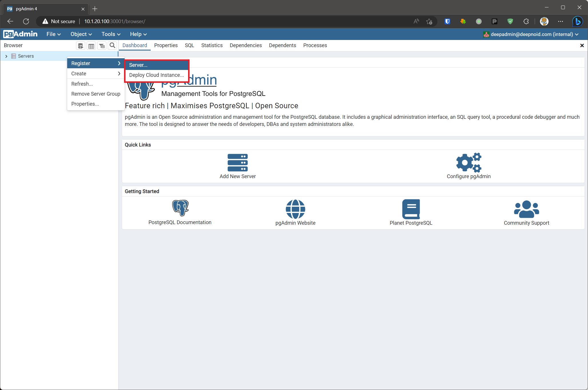The width and height of the screenshot is (588, 390).
Task: Open the Help menu dropdown
Action: [138, 34]
